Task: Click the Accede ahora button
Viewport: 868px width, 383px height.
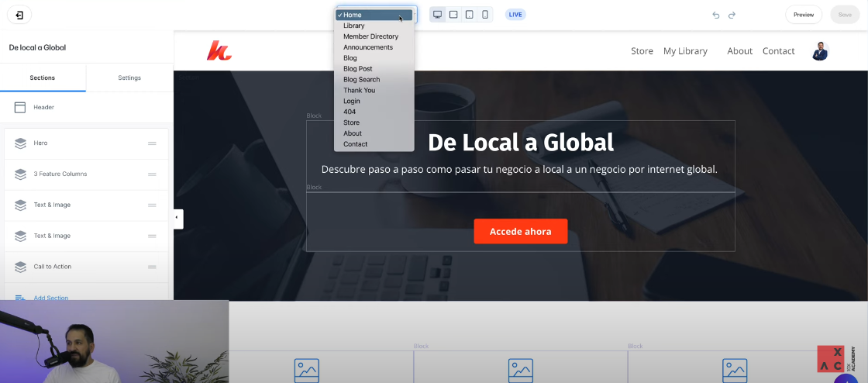Action: point(520,231)
